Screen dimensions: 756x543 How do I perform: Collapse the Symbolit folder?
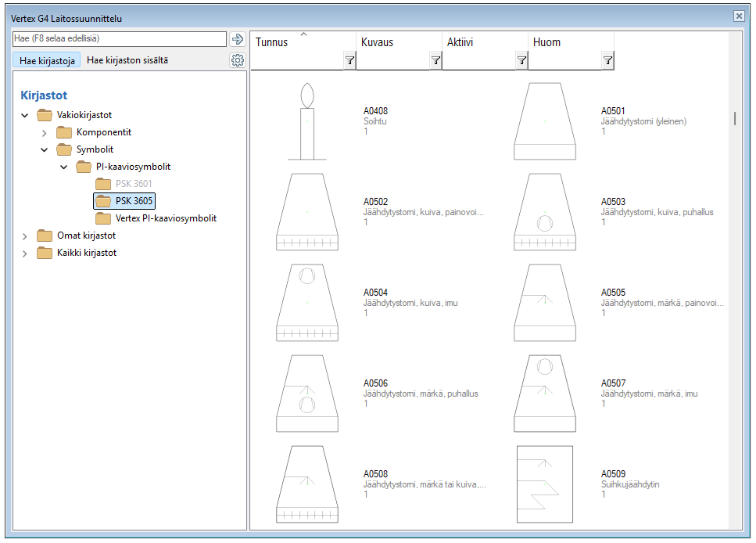click(x=44, y=149)
